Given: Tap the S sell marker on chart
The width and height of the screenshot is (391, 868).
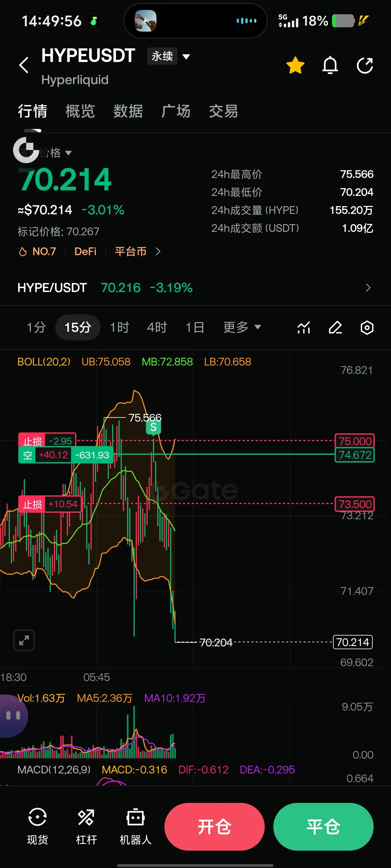Looking at the screenshot, I should click(x=153, y=427).
